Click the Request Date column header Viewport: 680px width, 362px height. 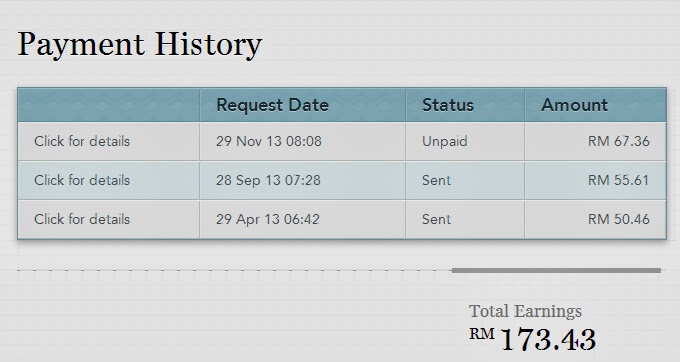tap(272, 105)
